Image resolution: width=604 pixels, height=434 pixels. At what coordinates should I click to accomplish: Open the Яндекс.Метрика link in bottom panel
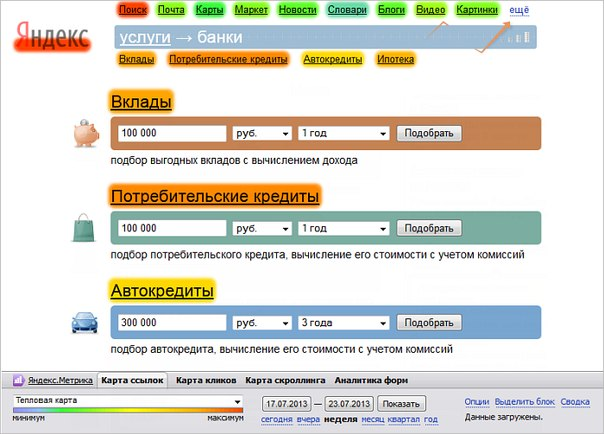point(60,380)
